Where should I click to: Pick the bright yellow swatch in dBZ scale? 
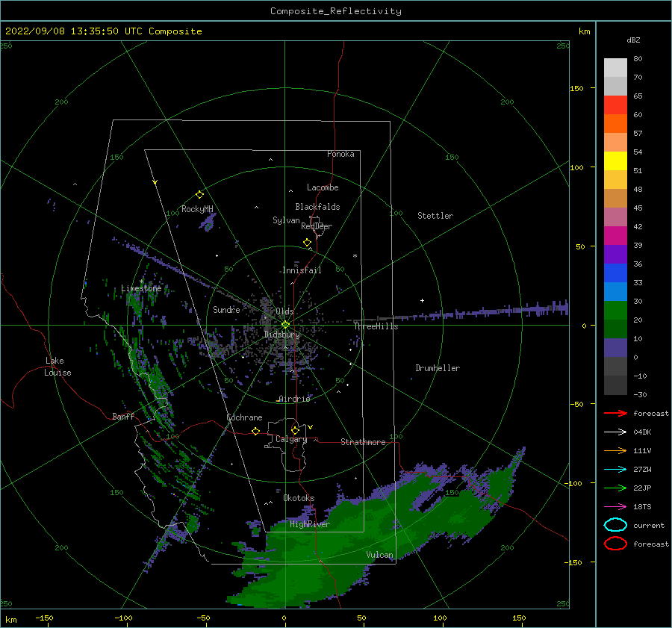click(x=615, y=161)
